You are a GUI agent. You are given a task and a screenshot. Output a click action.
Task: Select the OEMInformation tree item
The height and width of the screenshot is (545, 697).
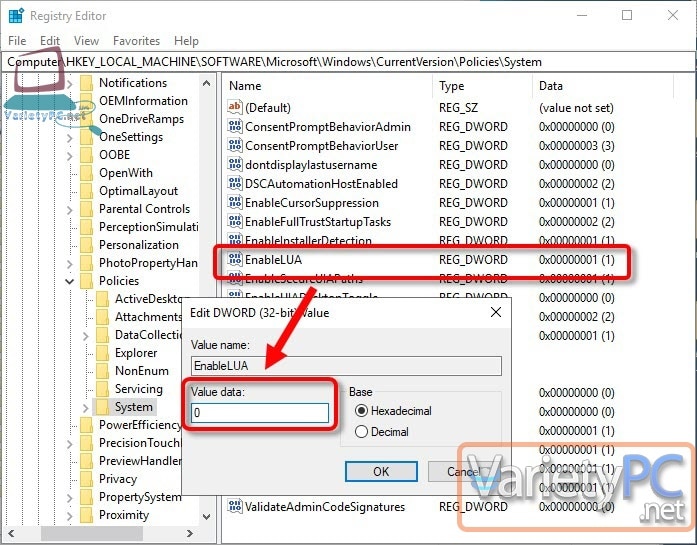[x=143, y=101]
